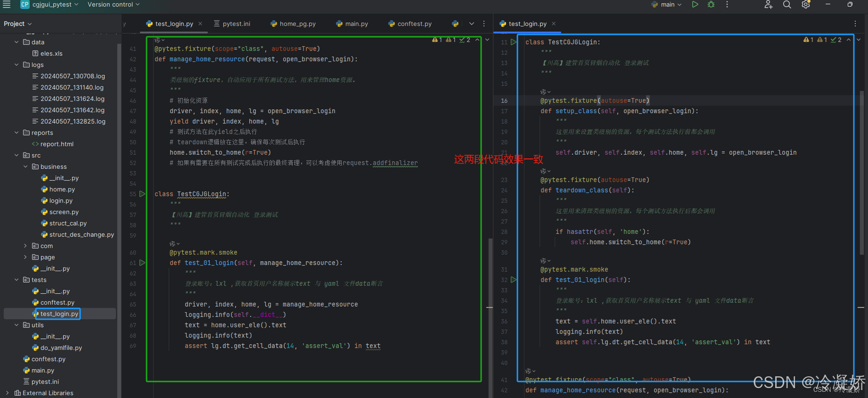Screen dimensions: 868x398
Task: Open Version control dropdown
Action: click(114, 4)
